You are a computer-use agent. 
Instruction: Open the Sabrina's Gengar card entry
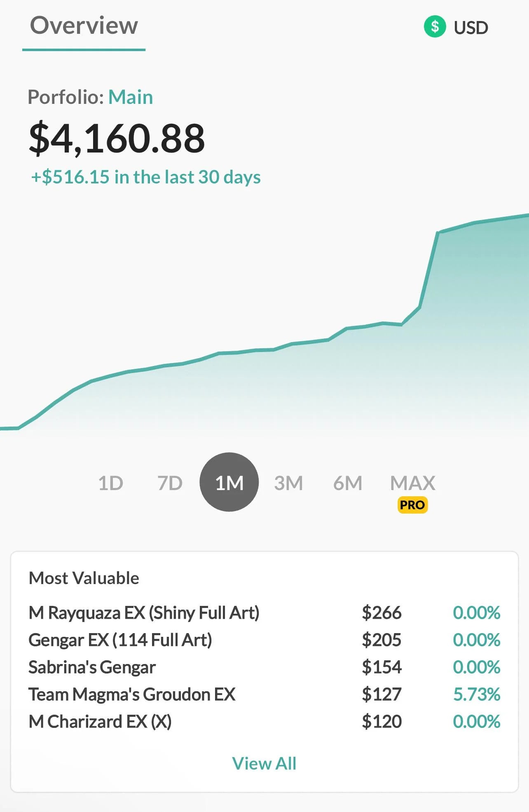[x=92, y=667]
